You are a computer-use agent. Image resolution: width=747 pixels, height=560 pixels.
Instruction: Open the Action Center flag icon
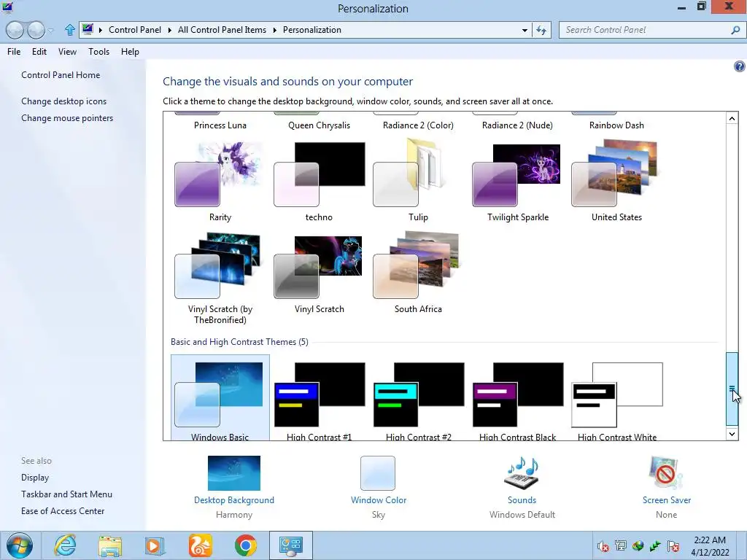(x=673, y=545)
